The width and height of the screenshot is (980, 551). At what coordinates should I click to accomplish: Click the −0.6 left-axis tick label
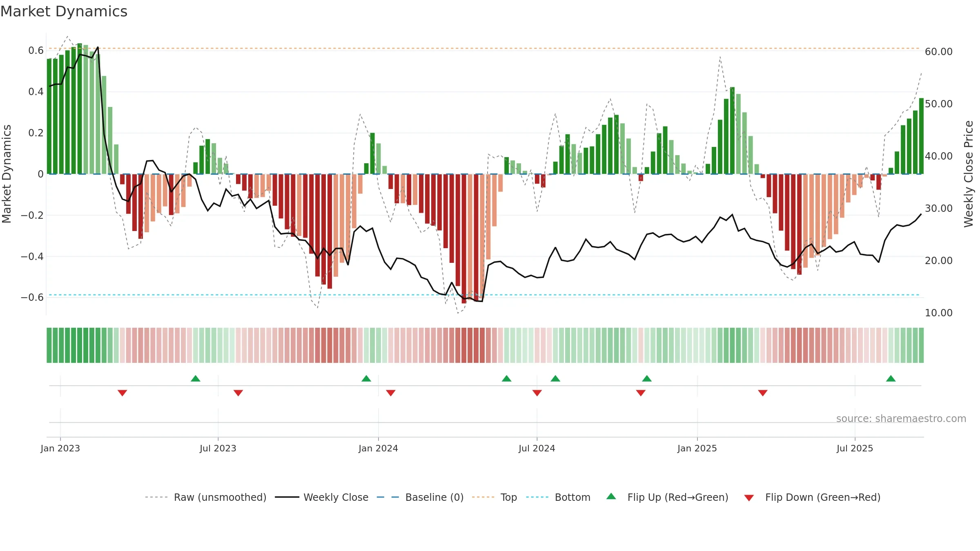point(32,298)
